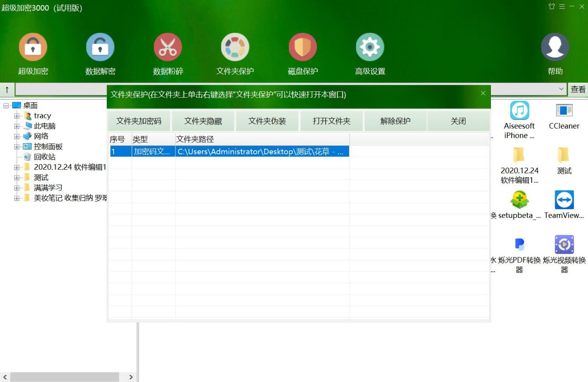Open the 数据解密 unlock icon
The image size is (588, 382).
click(x=100, y=47)
